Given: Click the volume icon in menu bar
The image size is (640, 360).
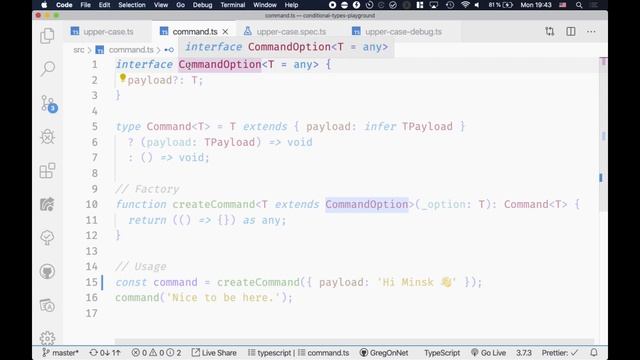Looking at the screenshot, I should (x=477, y=5).
